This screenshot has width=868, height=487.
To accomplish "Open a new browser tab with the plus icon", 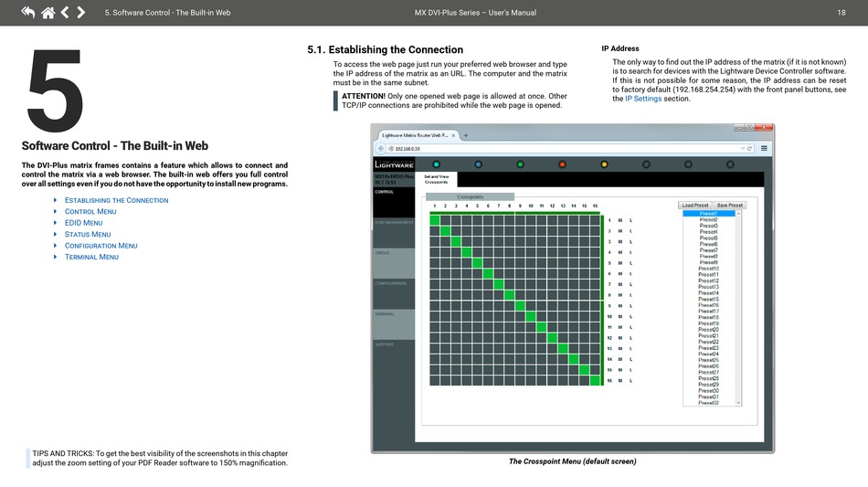I will point(466,135).
